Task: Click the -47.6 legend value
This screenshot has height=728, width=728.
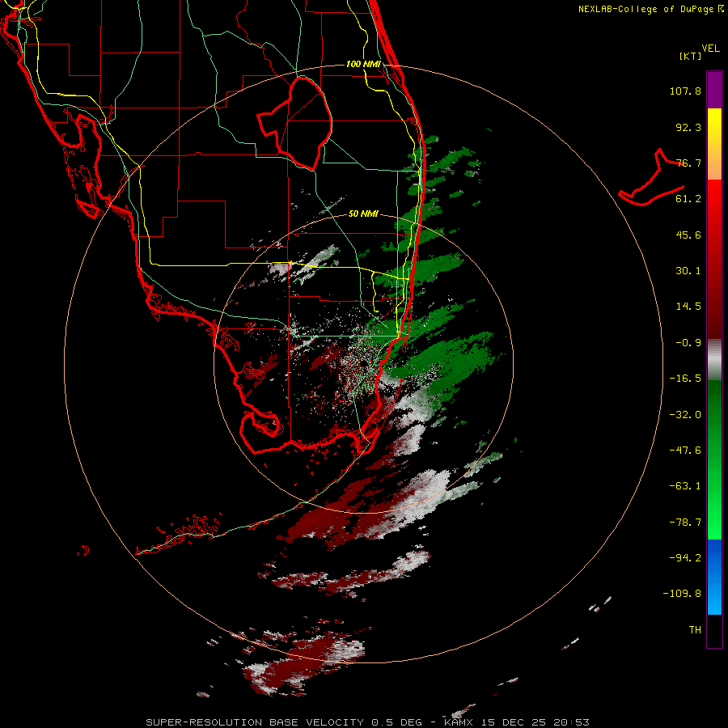Action: (685, 451)
